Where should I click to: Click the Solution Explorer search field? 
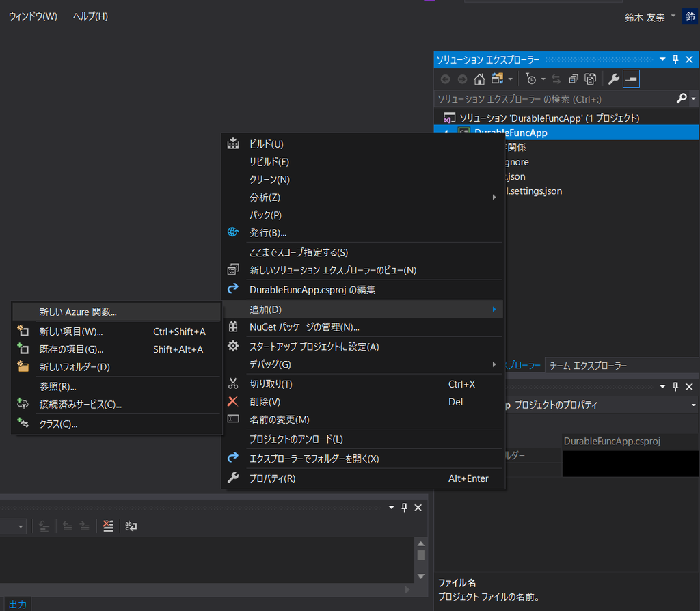pyautogui.click(x=555, y=98)
